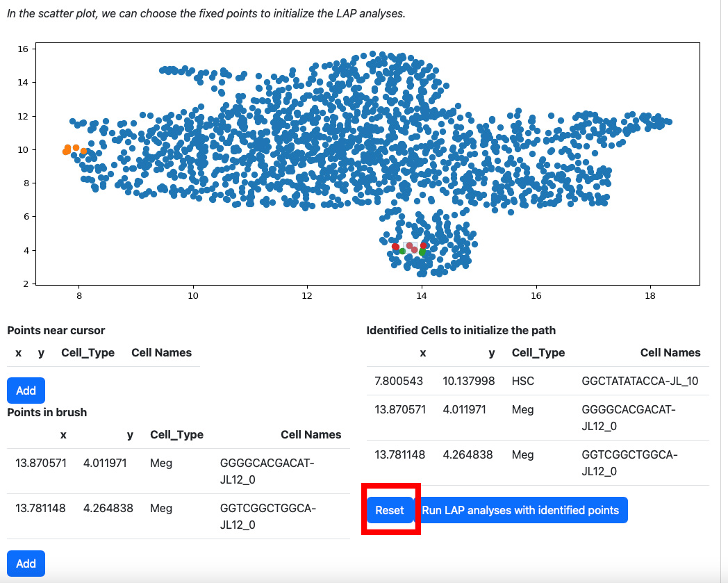The width and height of the screenshot is (728, 583).
Task: Select HSC cell name GGCTATATACCA-JL_10
Action: pyautogui.click(x=640, y=381)
